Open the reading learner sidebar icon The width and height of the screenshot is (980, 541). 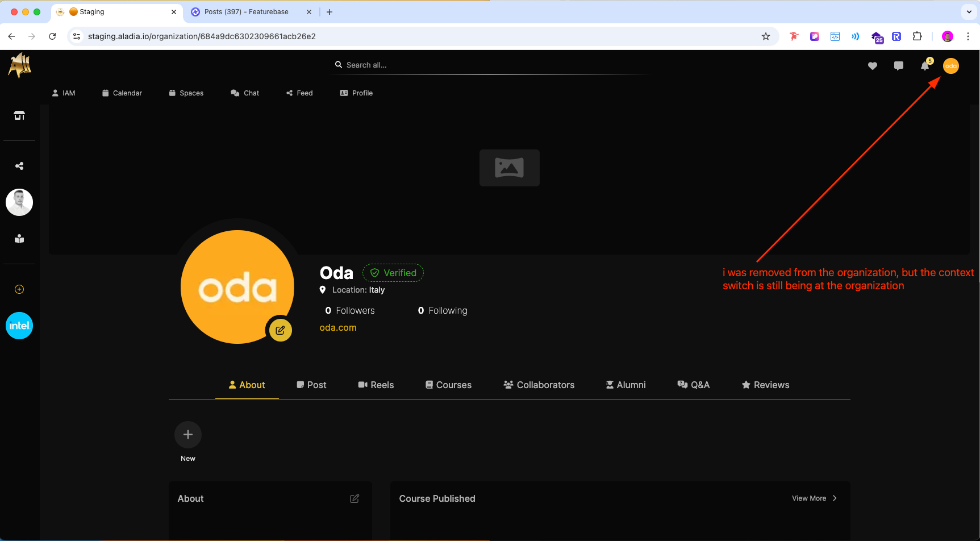point(19,239)
